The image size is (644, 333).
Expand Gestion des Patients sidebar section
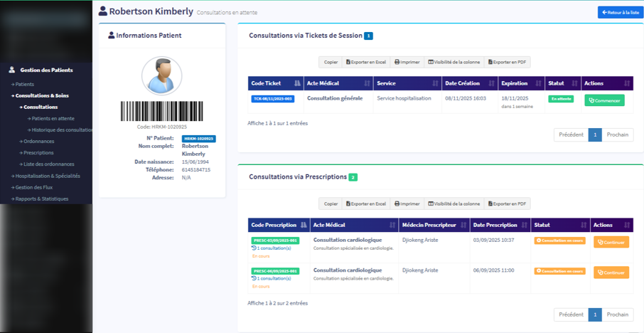(45, 70)
